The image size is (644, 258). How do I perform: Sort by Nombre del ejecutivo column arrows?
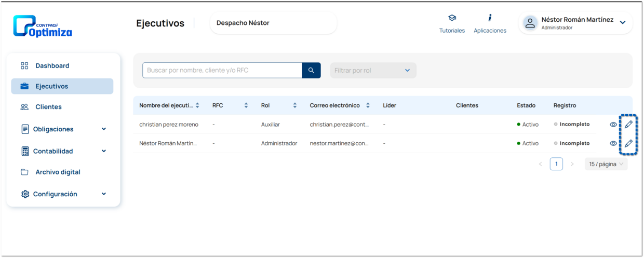point(197,105)
